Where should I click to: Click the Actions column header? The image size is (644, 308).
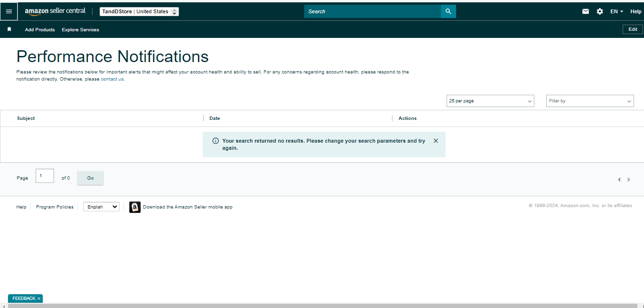point(408,118)
